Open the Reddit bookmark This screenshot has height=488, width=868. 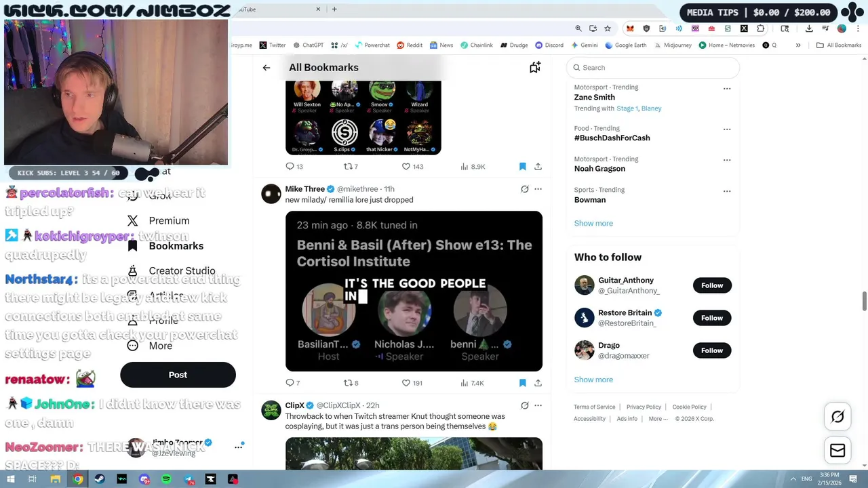[x=410, y=45]
